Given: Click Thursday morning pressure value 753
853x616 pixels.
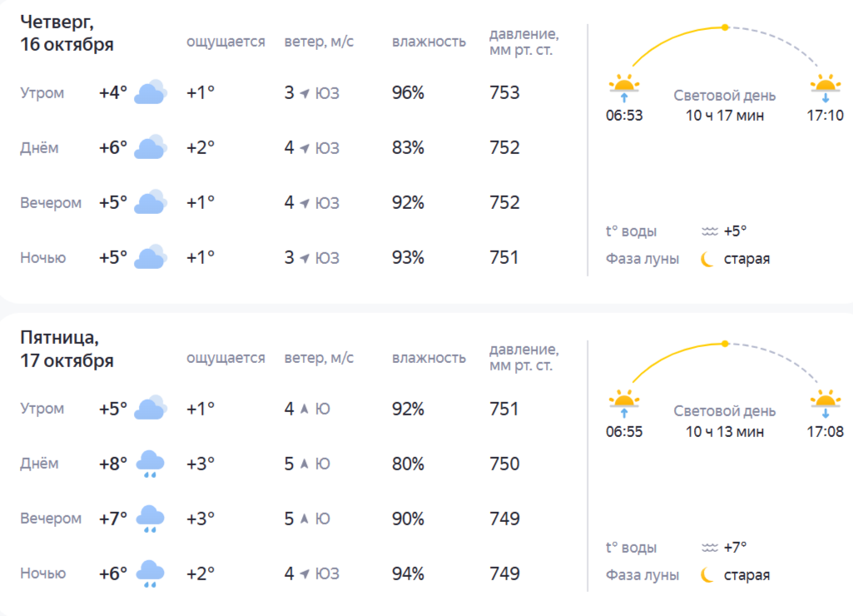Looking at the screenshot, I should (504, 92).
